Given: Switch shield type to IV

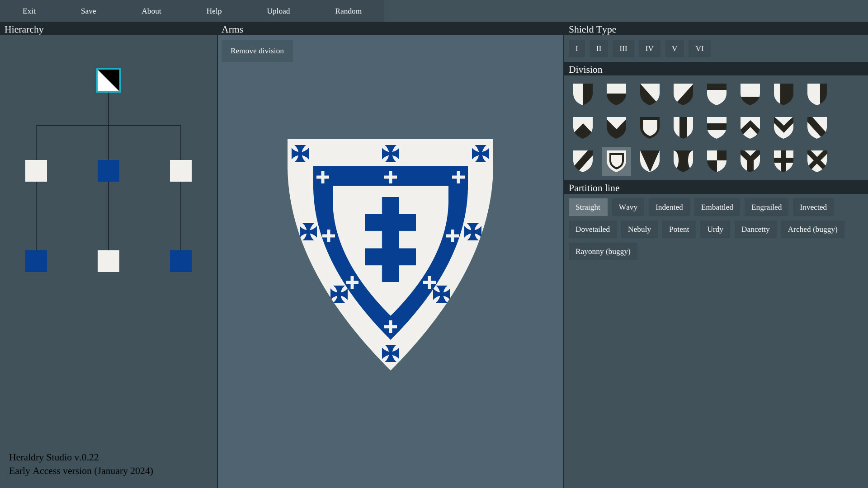Looking at the screenshot, I should pyautogui.click(x=649, y=48).
